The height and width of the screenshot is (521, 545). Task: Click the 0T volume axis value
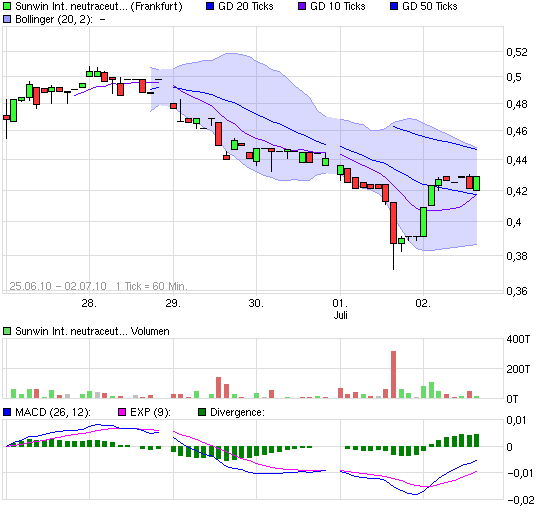pyautogui.click(x=512, y=399)
